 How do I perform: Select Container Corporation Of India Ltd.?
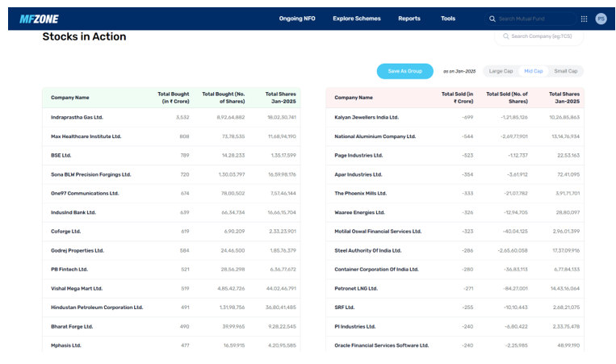[376, 270]
